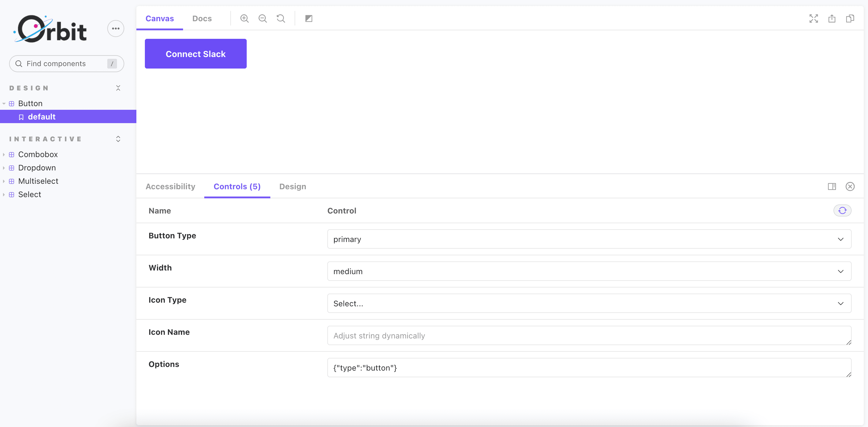Switch to the Canvas tab
868x427 pixels.
coord(159,18)
